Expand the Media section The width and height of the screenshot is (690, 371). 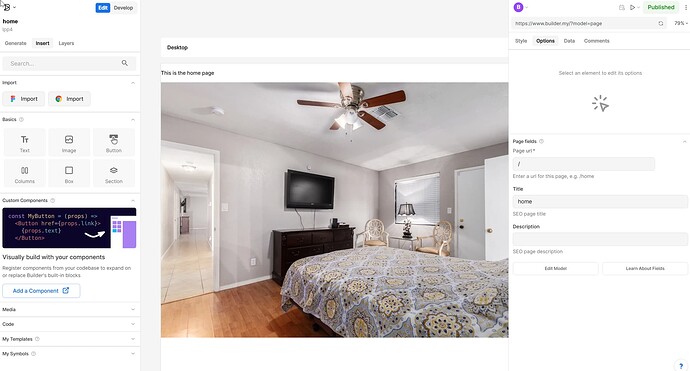point(133,309)
